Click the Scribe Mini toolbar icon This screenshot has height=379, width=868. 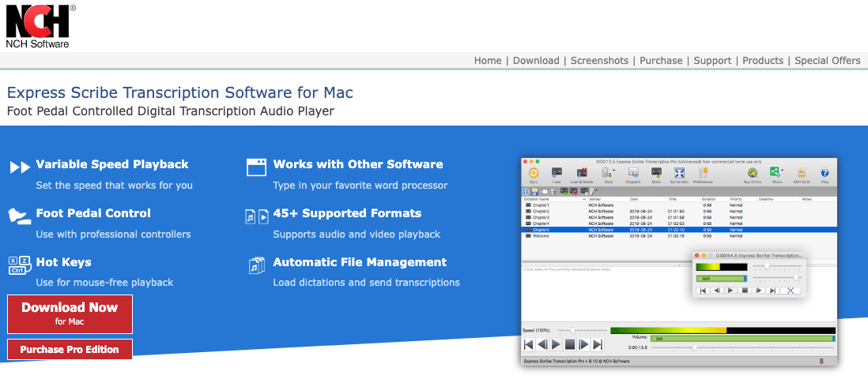click(678, 174)
